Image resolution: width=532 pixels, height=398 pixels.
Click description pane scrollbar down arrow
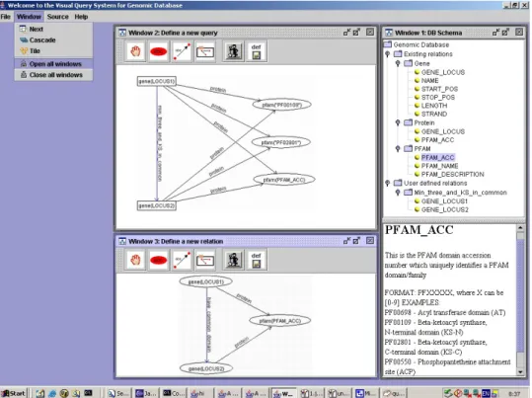(520, 372)
